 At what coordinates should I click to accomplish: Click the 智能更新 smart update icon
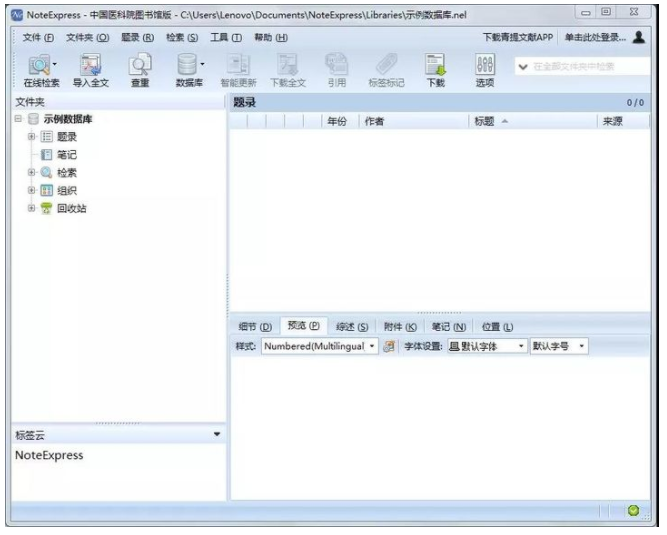pyautogui.click(x=238, y=70)
